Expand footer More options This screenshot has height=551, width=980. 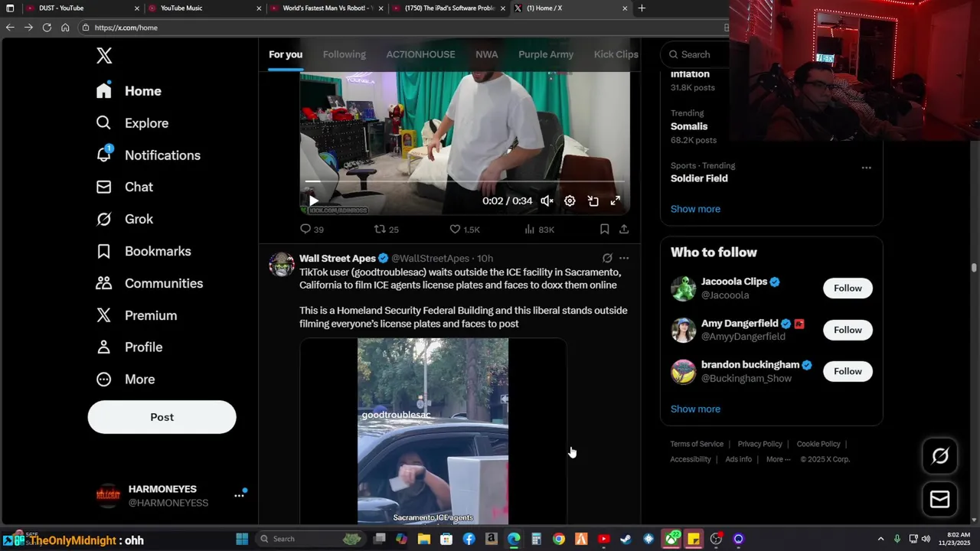[778, 459]
